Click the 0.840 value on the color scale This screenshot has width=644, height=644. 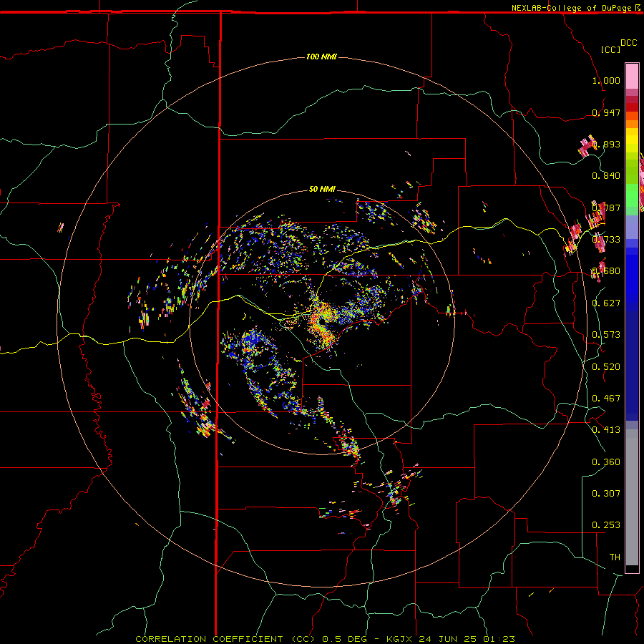(x=606, y=176)
